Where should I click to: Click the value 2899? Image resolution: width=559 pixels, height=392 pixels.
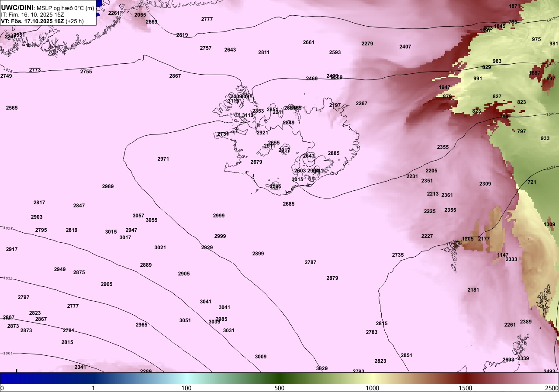[x=258, y=254]
